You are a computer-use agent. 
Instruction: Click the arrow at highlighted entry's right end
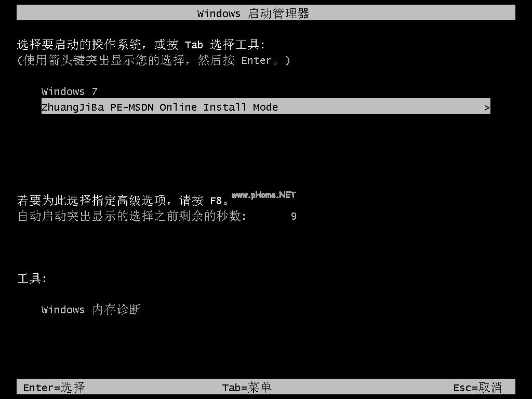[486, 108]
